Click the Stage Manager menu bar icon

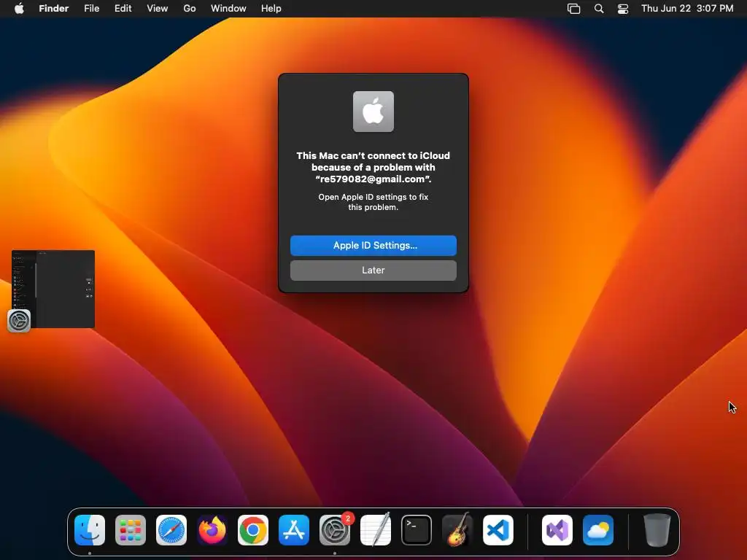(574, 9)
